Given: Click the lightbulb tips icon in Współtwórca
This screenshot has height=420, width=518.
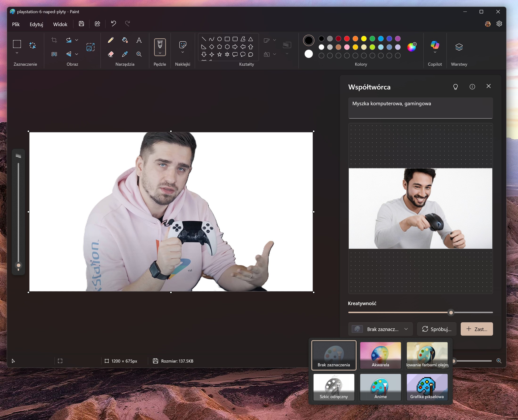Looking at the screenshot, I should 455,87.
